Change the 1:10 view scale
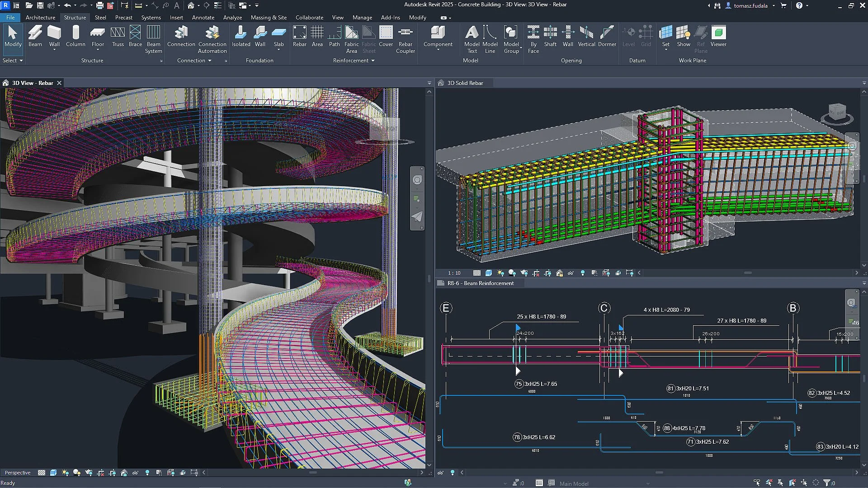This screenshot has width=868, height=488. click(x=454, y=273)
